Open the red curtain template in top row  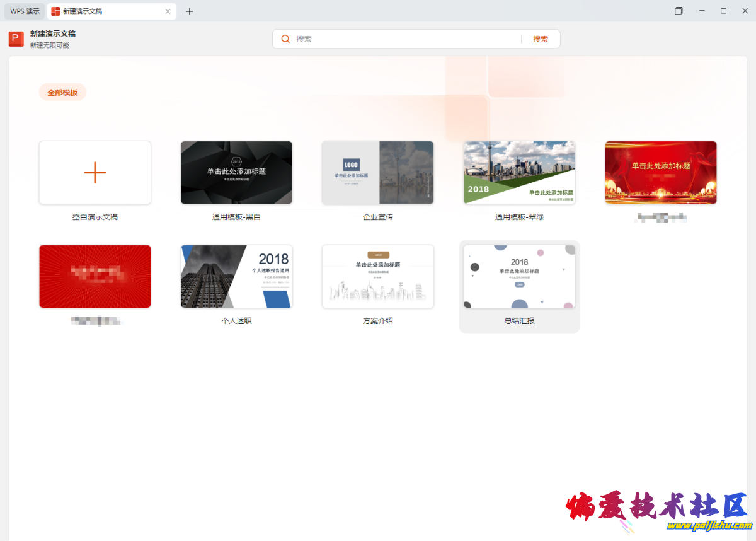[x=661, y=173]
